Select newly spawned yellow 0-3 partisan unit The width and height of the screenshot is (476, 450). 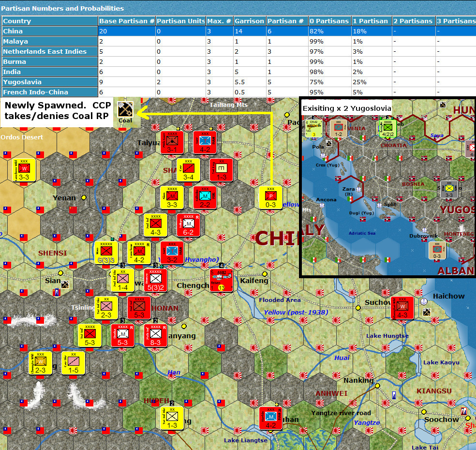coord(270,197)
